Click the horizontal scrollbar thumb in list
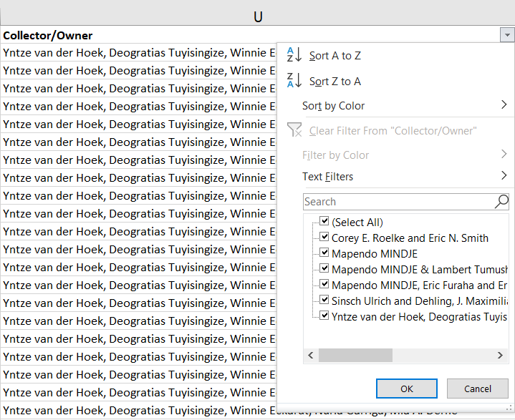The height and width of the screenshot is (420, 515). pos(355,355)
